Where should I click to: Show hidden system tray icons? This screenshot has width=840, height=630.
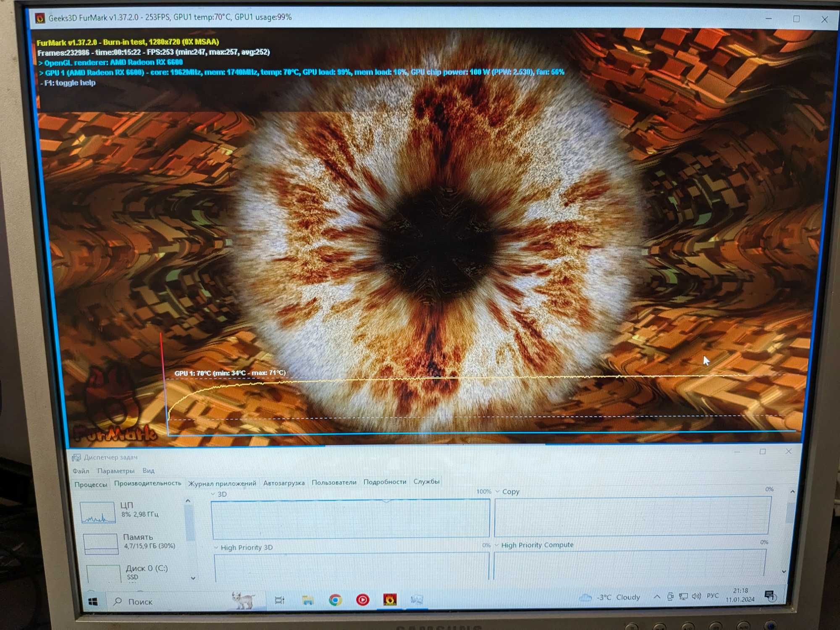click(657, 596)
